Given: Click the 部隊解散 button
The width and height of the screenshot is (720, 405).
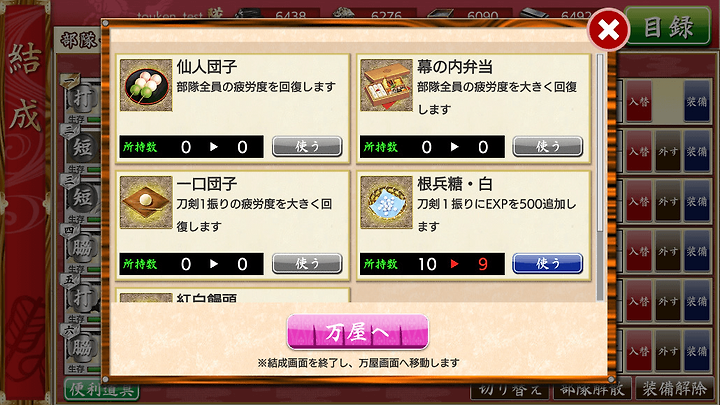Looking at the screenshot, I should pyautogui.click(x=592, y=390).
